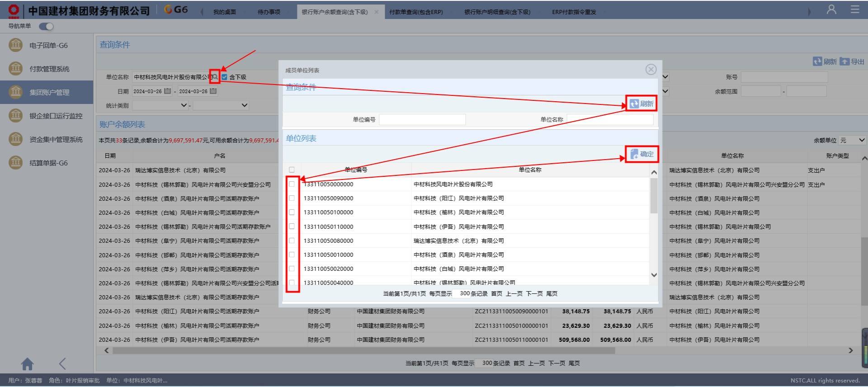
Task: Toggle the 含下级 checkbox
Action: coord(224,77)
